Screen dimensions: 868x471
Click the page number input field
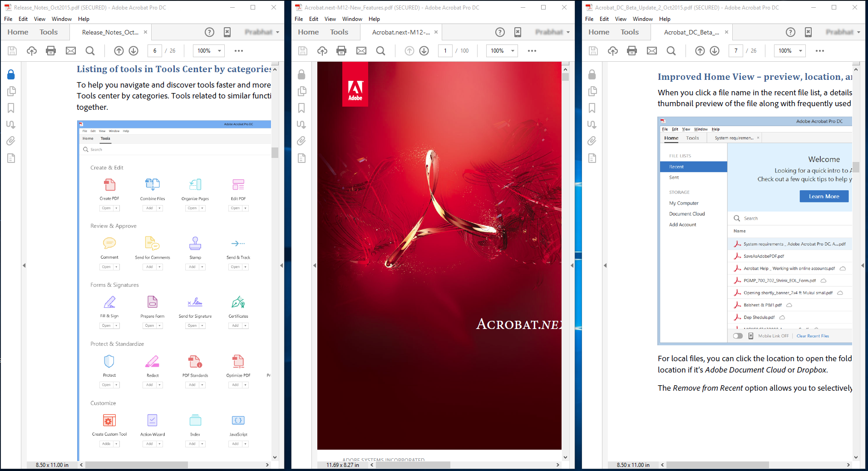tap(154, 51)
